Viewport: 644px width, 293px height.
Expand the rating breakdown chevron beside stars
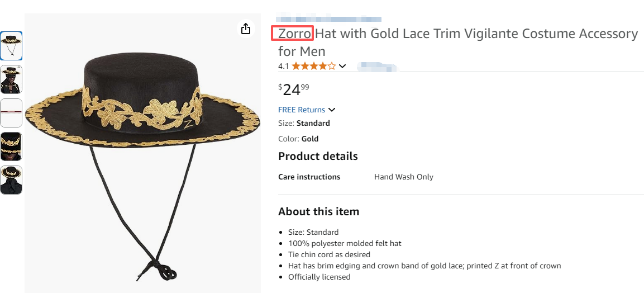click(342, 66)
